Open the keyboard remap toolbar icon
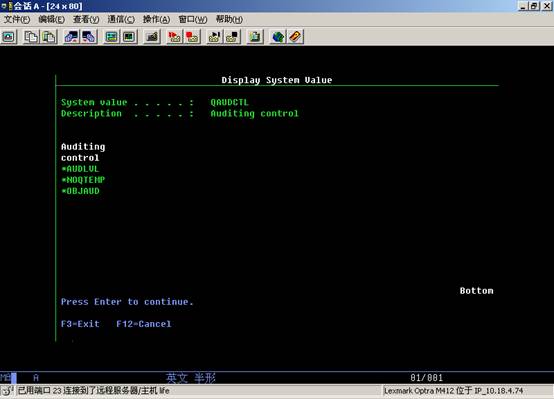Image resolution: width=554 pixels, height=399 pixels. click(x=152, y=37)
